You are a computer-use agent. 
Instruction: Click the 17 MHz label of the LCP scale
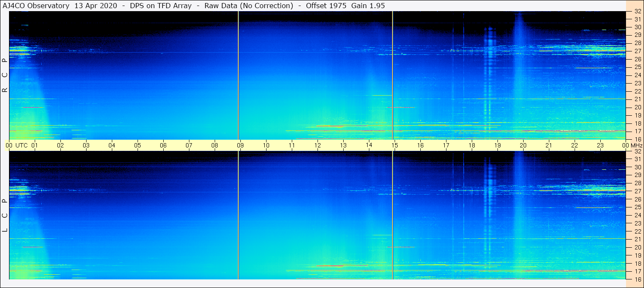637,271
